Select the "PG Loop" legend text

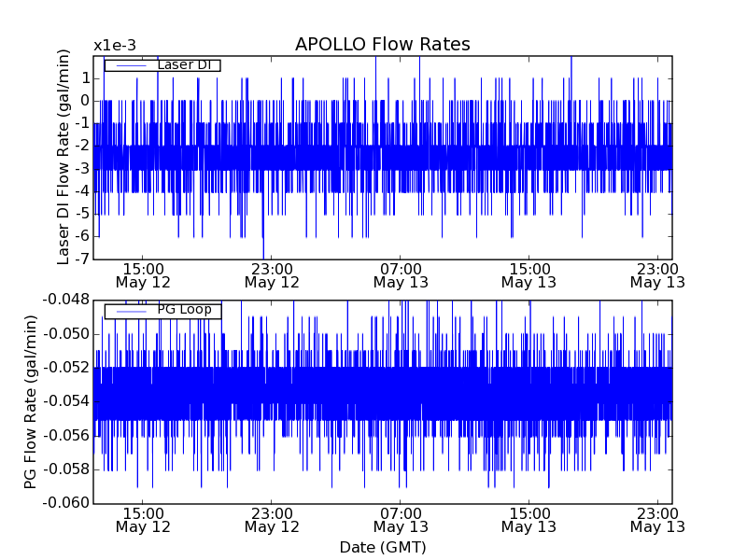[183, 310]
